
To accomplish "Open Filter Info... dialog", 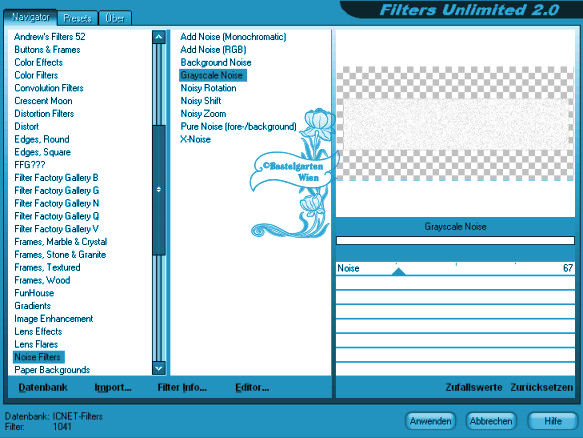I will point(182,387).
